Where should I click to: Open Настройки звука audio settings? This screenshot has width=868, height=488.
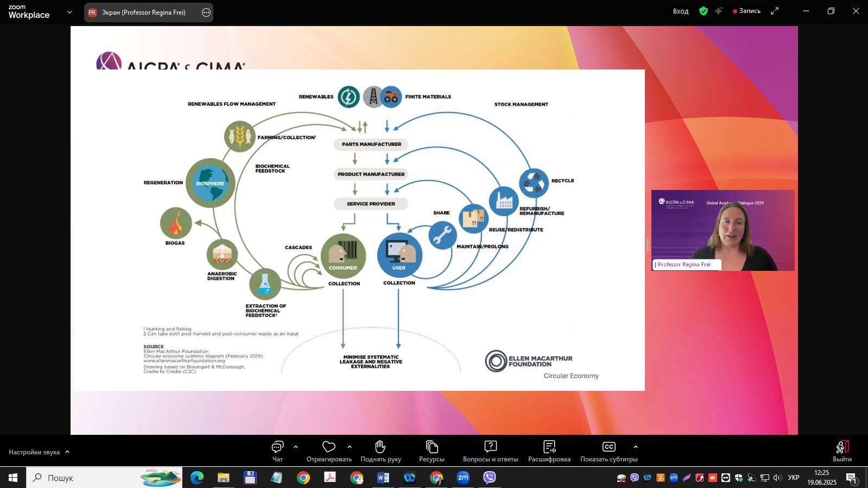coord(34,452)
